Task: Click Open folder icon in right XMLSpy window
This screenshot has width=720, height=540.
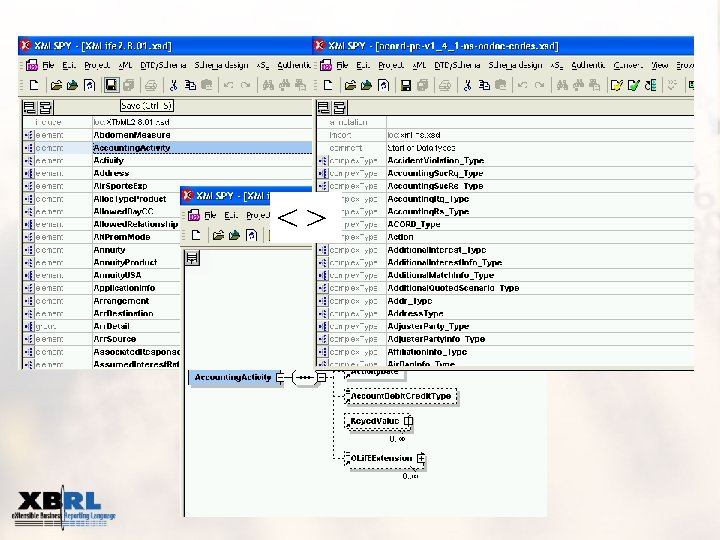Action: pyautogui.click(x=350, y=85)
